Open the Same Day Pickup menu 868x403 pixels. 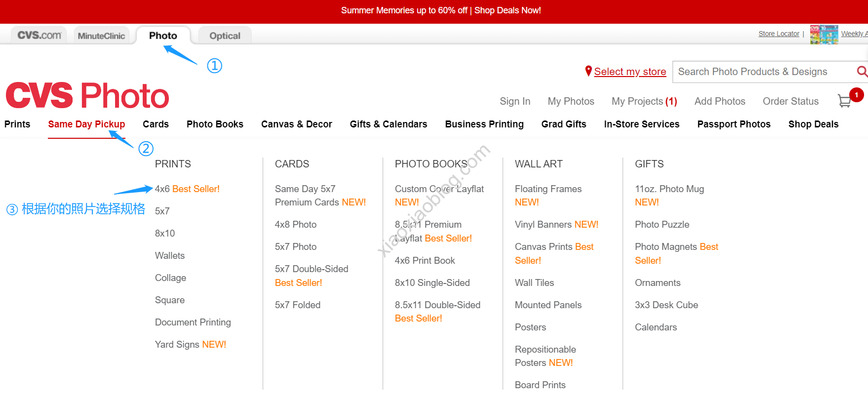coord(86,124)
